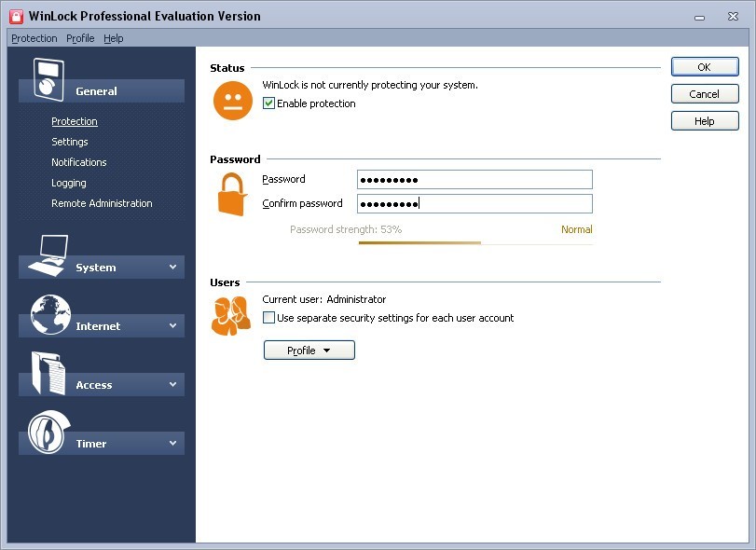The width and height of the screenshot is (756, 550).
Task: Click the Cancel button
Action: (x=705, y=94)
